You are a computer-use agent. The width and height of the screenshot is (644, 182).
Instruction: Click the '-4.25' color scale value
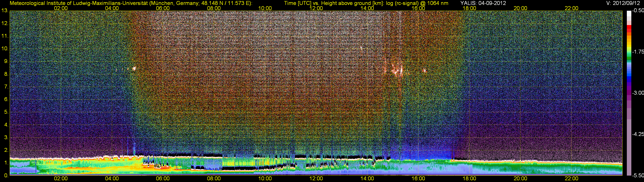(638, 134)
